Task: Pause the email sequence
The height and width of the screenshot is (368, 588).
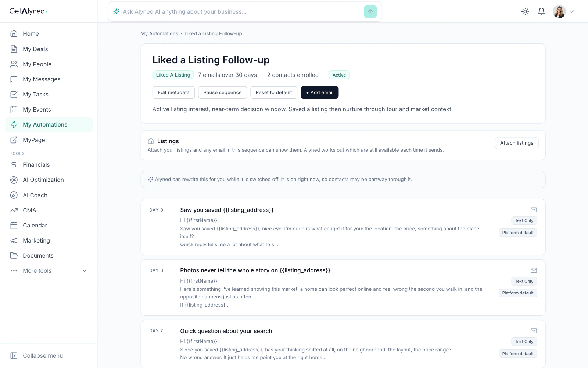Action: [x=222, y=92]
